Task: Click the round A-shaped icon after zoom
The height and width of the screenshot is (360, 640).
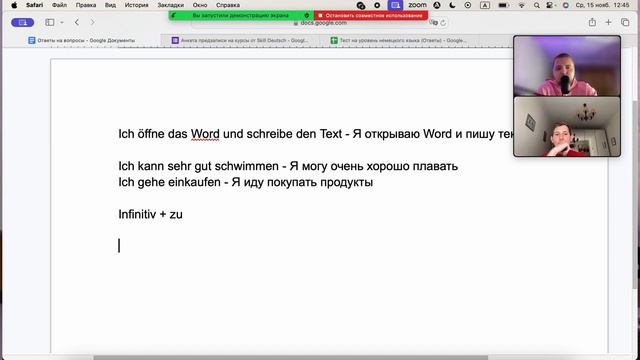Action: 437,5
